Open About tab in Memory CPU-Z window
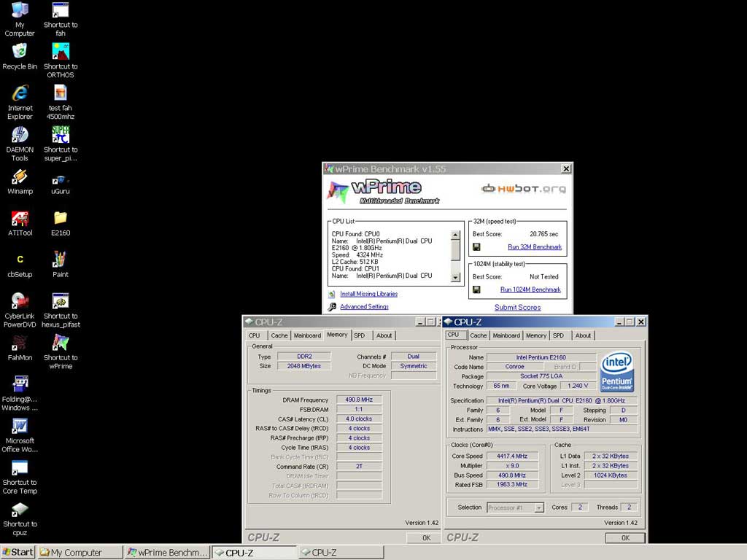This screenshot has width=747, height=560. (384, 335)
